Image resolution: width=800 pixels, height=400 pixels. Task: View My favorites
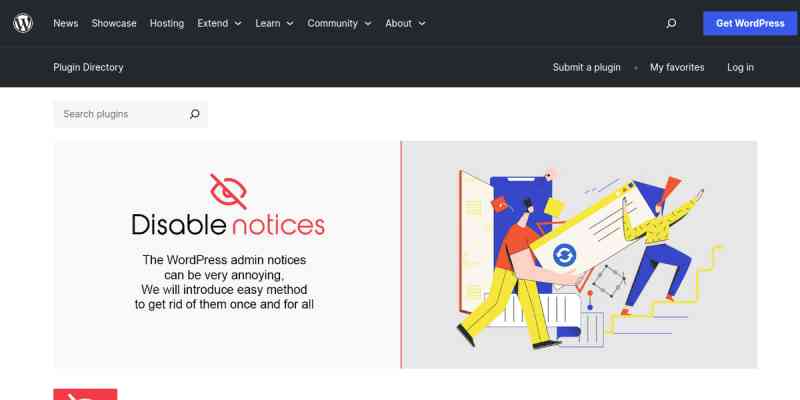coord(677,67)
